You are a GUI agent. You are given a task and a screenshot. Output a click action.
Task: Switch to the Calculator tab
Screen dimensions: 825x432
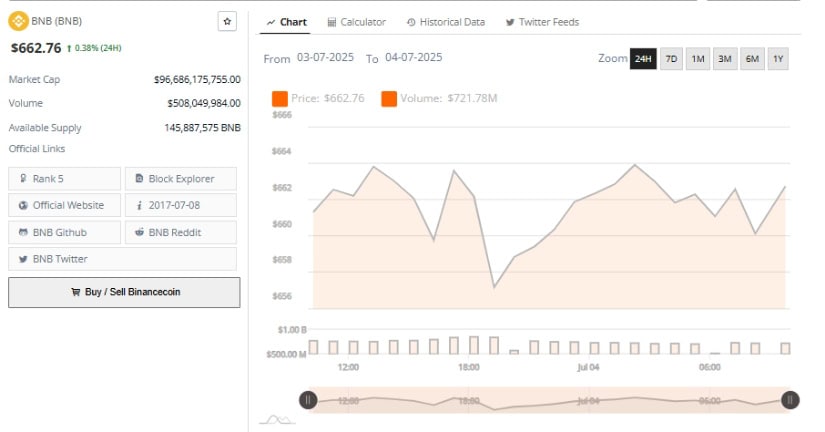[x=356, y=22]
